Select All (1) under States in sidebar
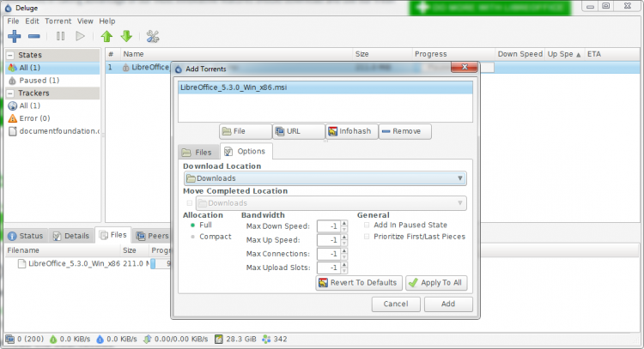Image resolution: width=644 pixels, height=349 pixels. (x=52, y=68)
